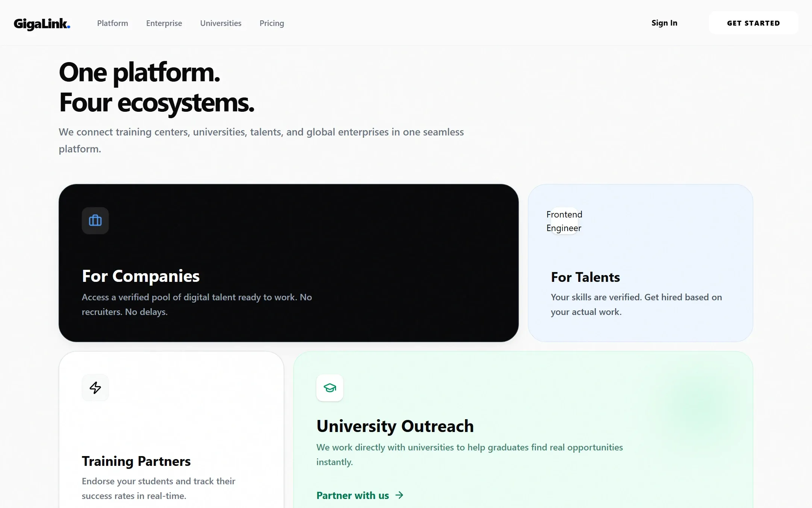Select the For Talents heading

(x=585, y=277)
